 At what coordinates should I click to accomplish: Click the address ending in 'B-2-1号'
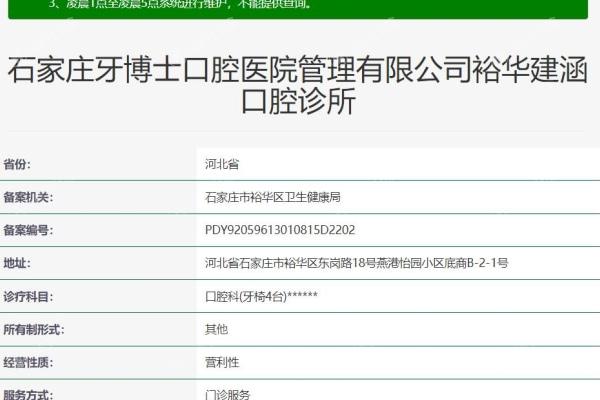(356, 263)
